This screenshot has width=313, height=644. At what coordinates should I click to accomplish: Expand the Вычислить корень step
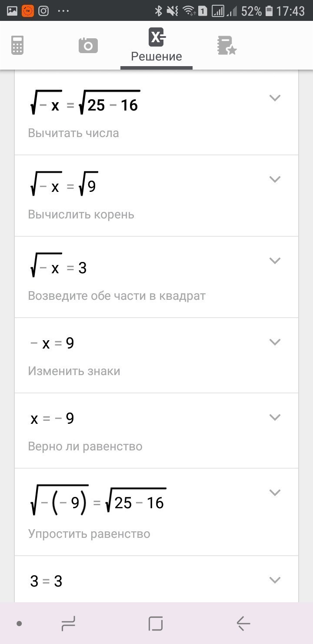[275, 179]
